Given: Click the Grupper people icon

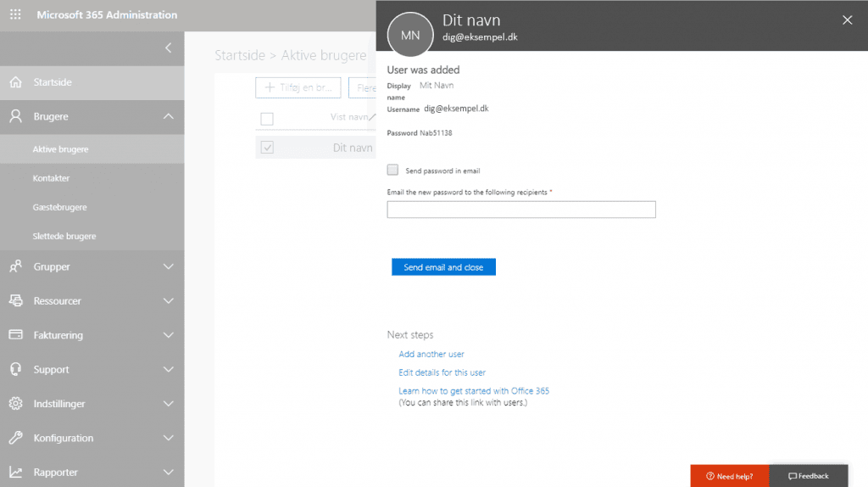Looking at the screenshot, I should tap(15, 266).
